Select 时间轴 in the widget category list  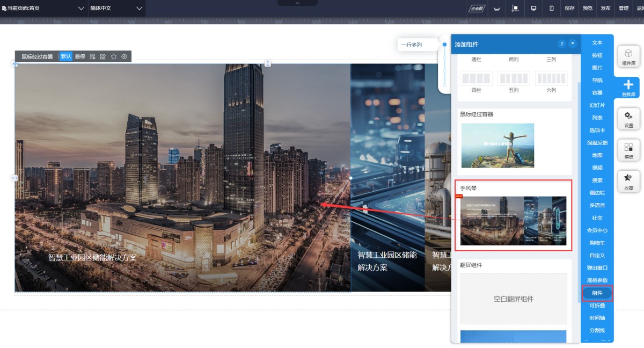coord(597,318)
